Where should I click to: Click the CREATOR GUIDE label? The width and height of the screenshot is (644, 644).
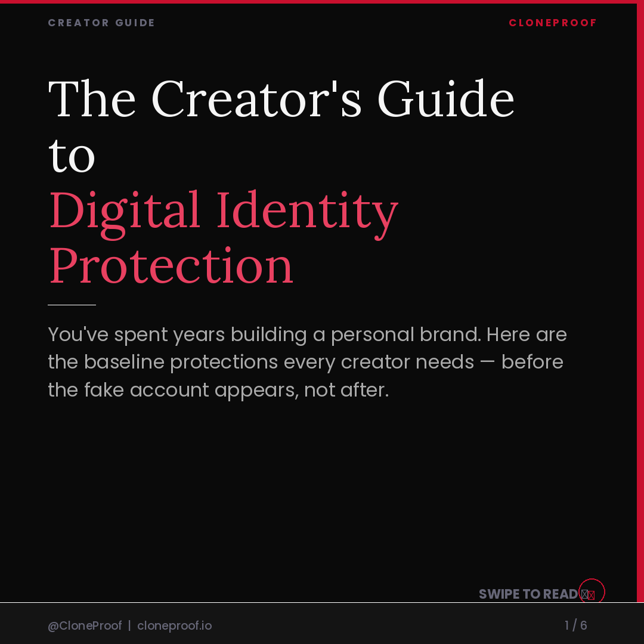[101, 23]
